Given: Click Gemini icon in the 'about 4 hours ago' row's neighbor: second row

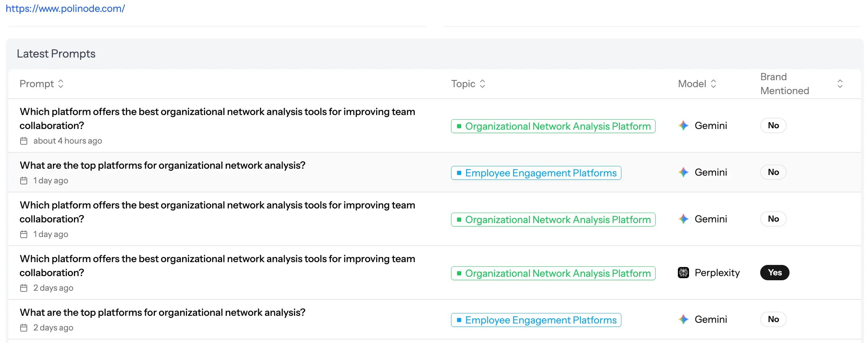Looking at the screenshot, I should (683, 172).
